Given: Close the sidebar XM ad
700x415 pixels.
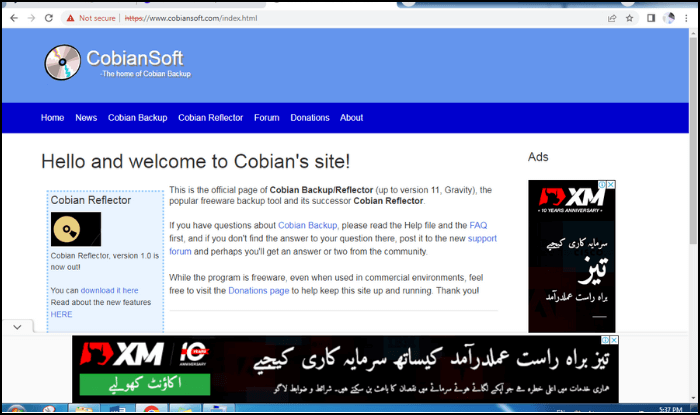Looking at the screenshot, I should [x=611, y=184].
